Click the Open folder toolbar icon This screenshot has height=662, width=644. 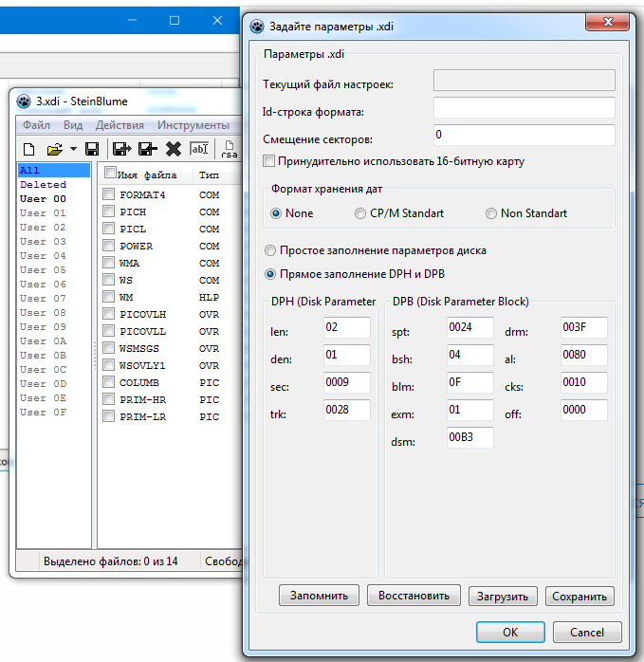pos(54,149)
